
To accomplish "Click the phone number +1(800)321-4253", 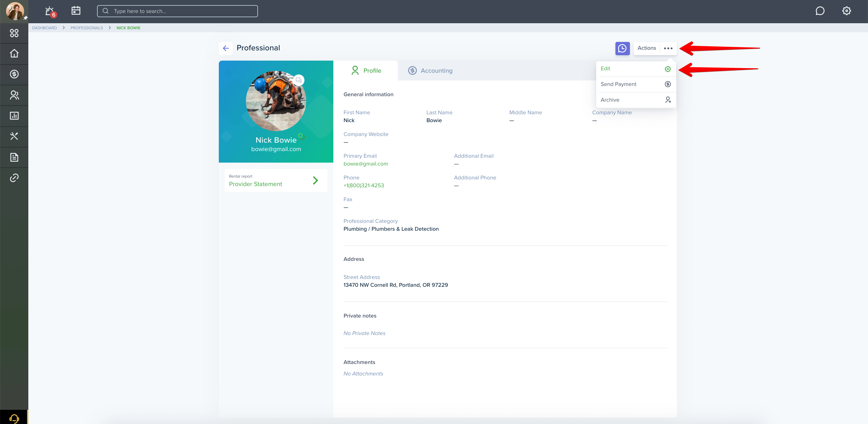I will (363, 186).
